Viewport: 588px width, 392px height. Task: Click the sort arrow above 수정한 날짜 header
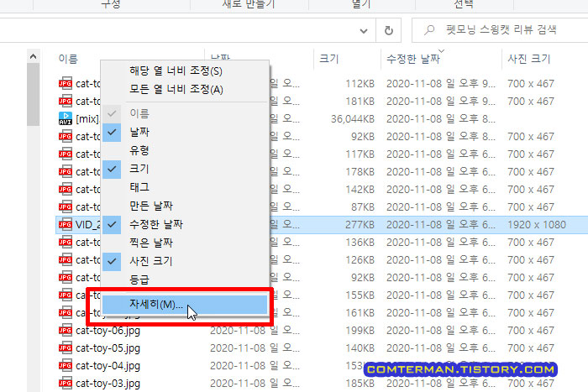pyautogui.click(x=441, y=50)
